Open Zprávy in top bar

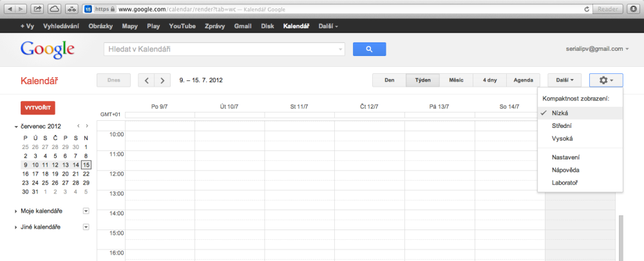coord(215,26)
